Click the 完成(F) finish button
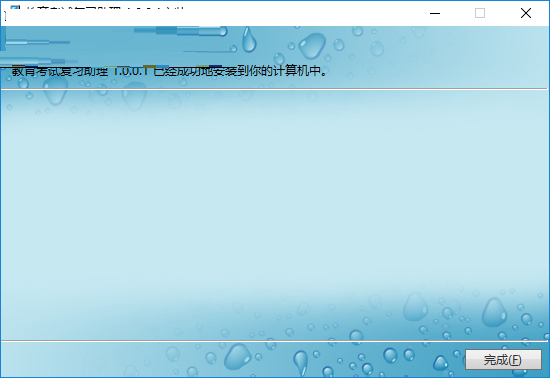Viewport: 550px width, 378px height. [503, 359]
